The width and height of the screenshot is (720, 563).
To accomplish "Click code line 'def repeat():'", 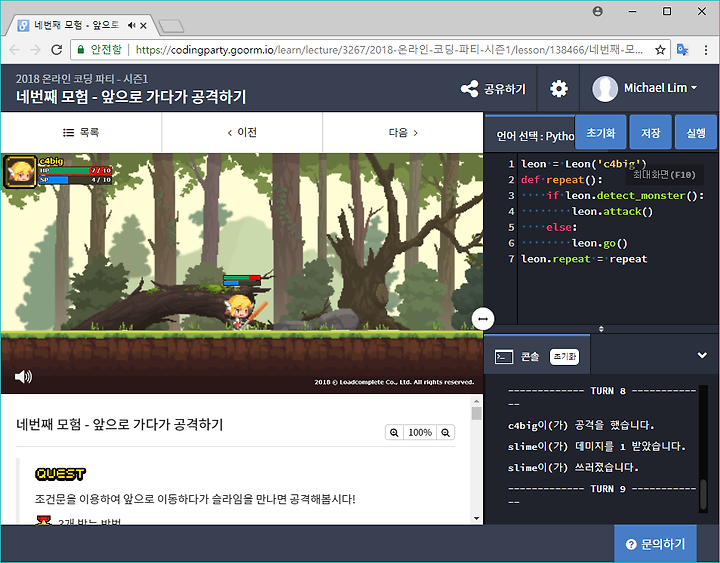I will coord(561,180).
